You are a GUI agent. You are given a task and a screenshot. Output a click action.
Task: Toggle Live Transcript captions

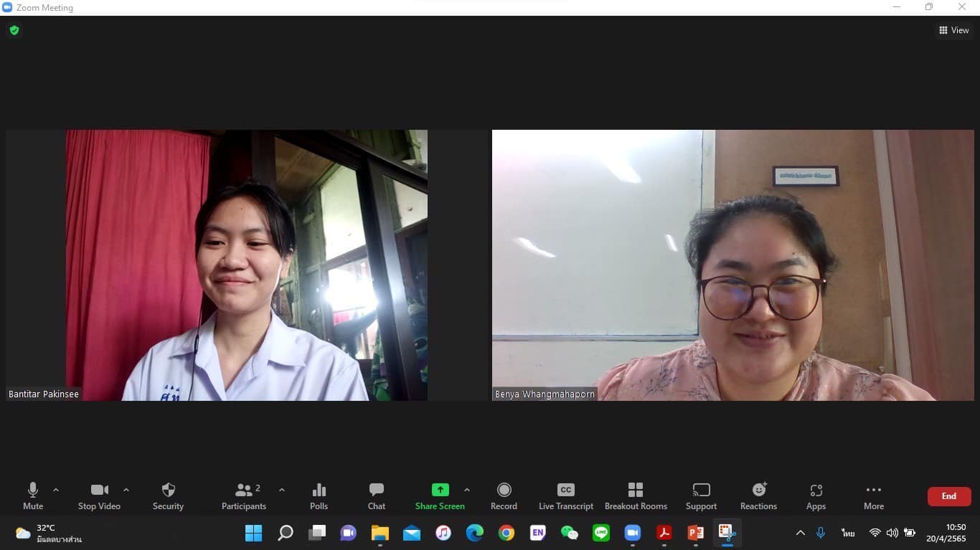(566, 496)
